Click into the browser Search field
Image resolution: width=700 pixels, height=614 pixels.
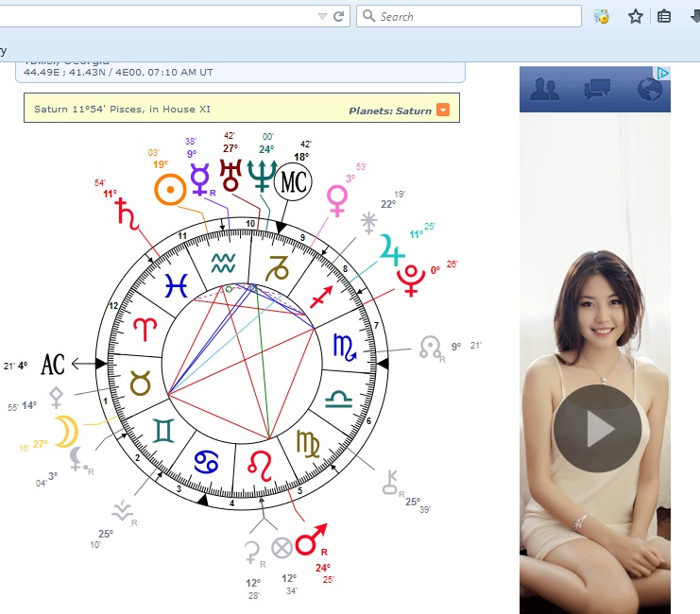(x=469, y=16)
